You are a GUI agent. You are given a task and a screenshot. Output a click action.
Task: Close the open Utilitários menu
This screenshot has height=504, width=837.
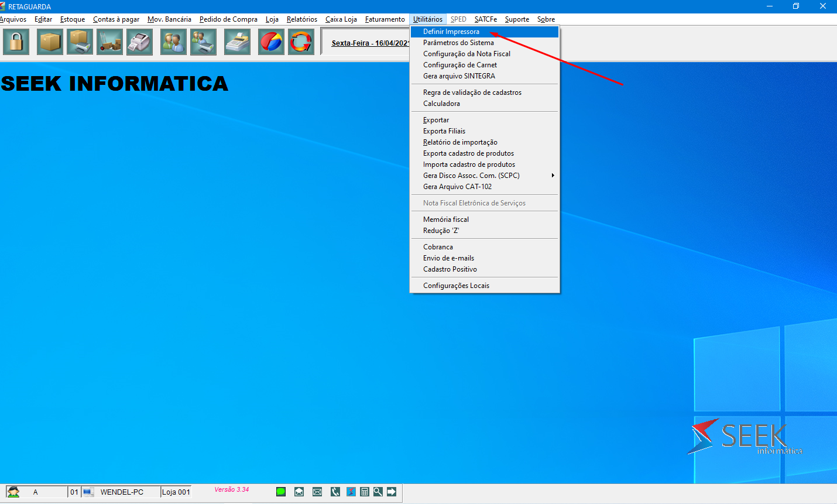pos(428,19)
